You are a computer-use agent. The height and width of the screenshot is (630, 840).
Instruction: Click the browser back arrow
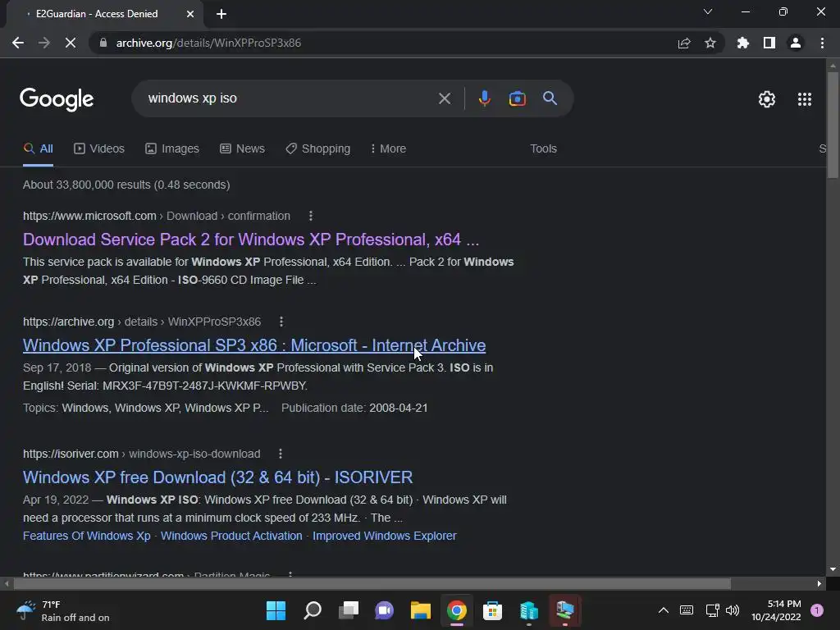click(x=18, y=43)
